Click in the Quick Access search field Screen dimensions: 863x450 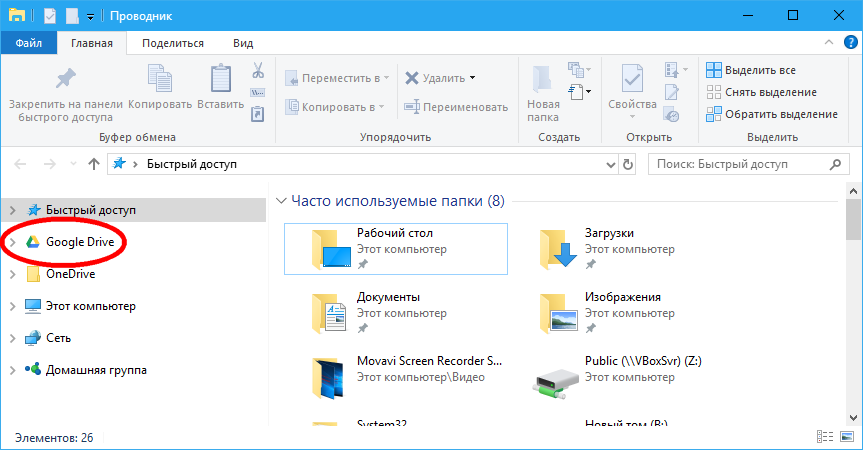(745, 164)
